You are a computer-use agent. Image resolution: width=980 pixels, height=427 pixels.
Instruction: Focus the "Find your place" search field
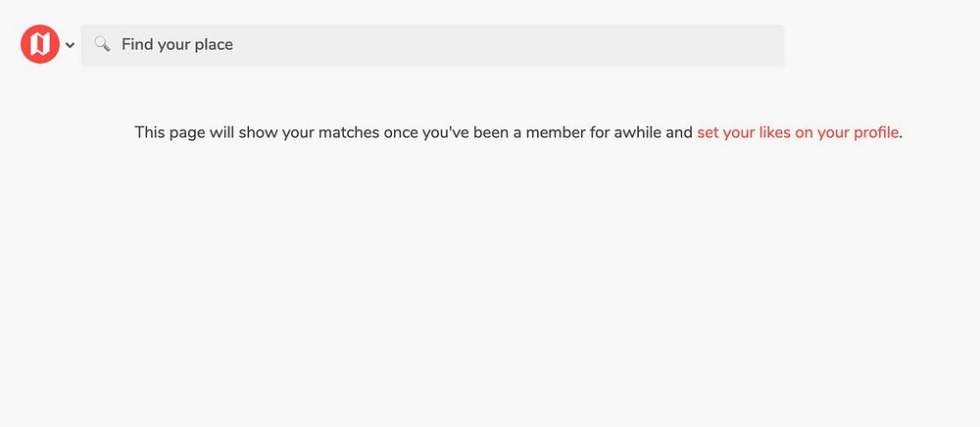441,45
